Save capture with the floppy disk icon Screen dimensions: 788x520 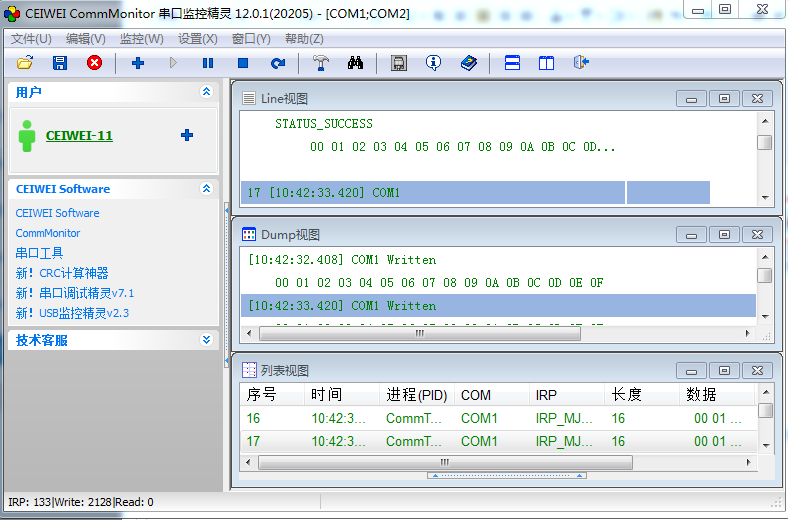(60, 63)
